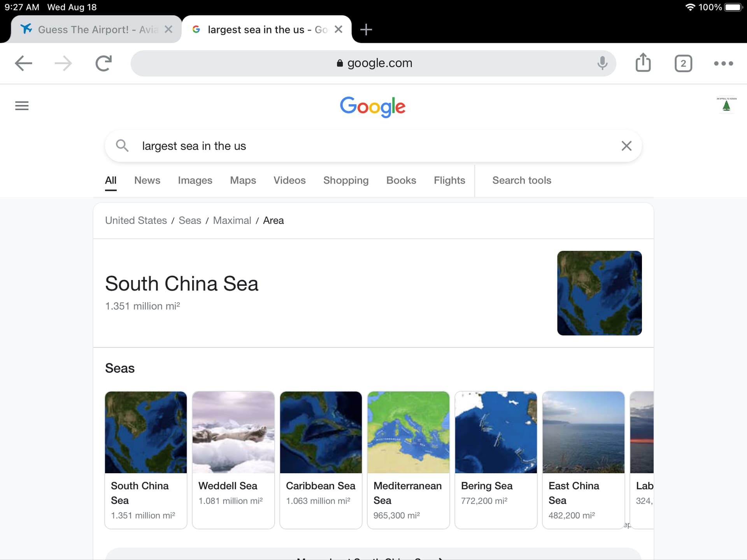This screenshot has width=747, height=560.
Task: Reload the page with refresh icon
Action: [103, 63]
